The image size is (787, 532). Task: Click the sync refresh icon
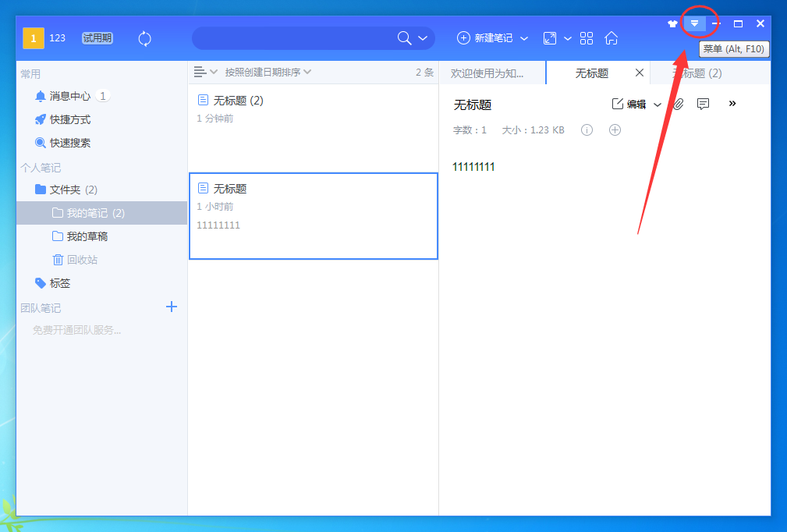145,37
